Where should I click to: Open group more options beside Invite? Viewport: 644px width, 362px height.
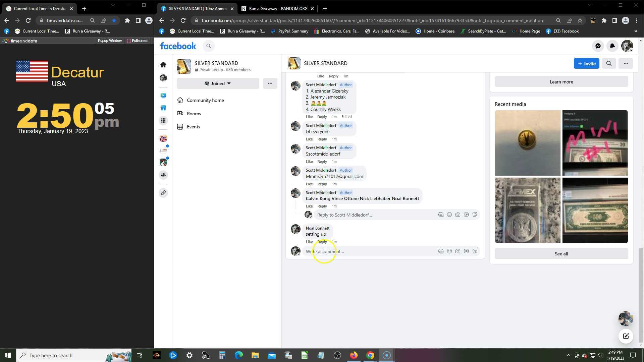[626, 63]
